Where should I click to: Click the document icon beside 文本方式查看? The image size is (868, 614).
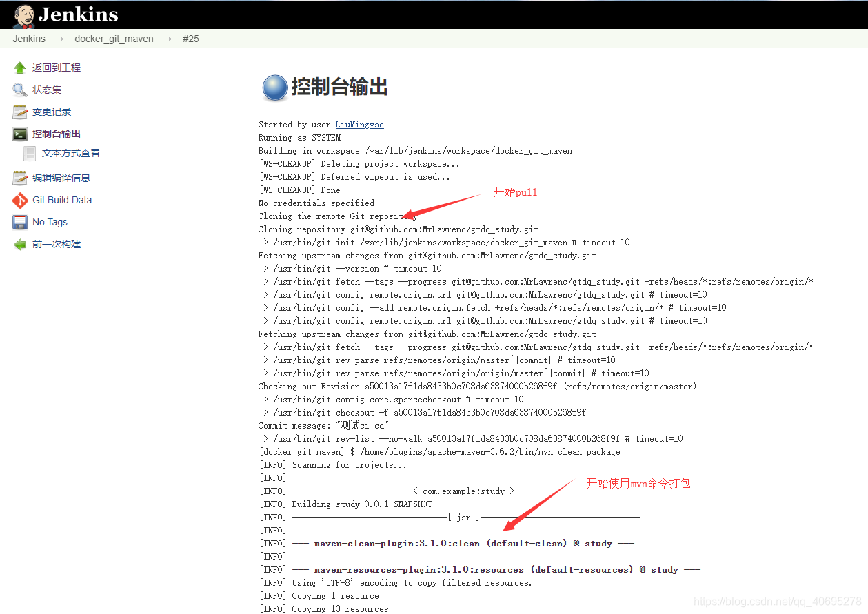[x=30, y=153]
